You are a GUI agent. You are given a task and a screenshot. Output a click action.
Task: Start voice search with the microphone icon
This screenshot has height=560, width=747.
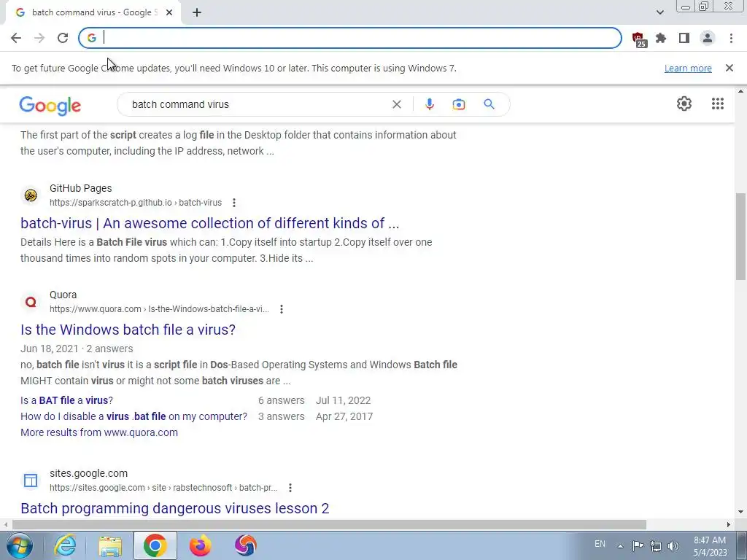point(429,104)
